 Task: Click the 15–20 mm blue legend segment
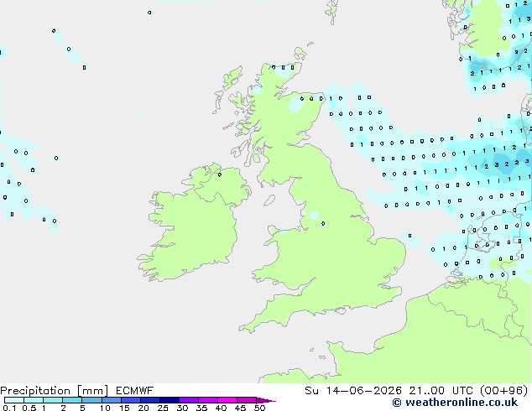[x=130, y=400]
